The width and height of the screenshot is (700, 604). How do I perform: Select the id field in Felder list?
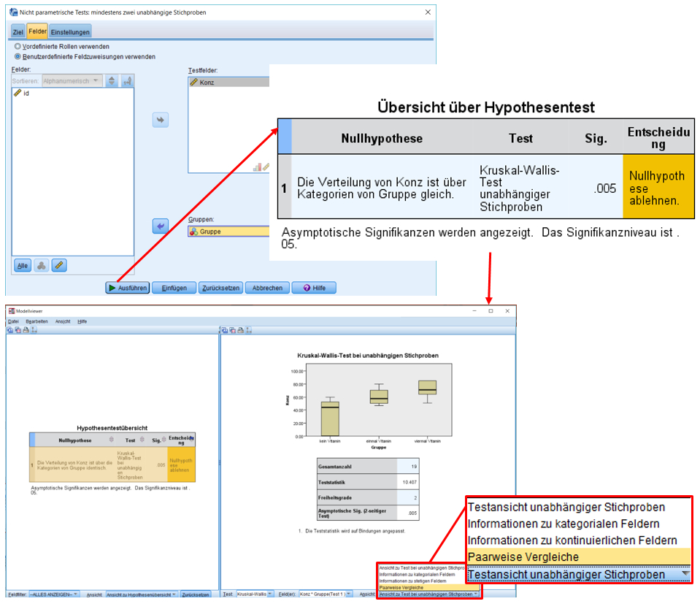click(26, 93)
